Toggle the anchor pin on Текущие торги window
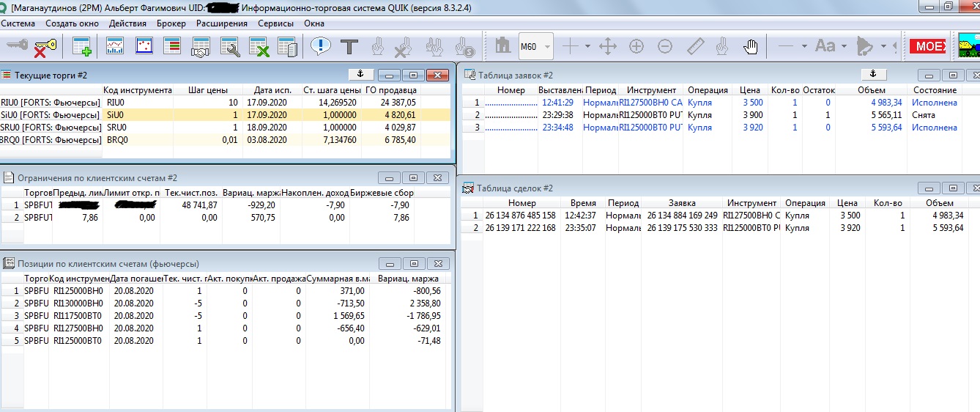This screenshot has width=980, height=412. [360, 74]
